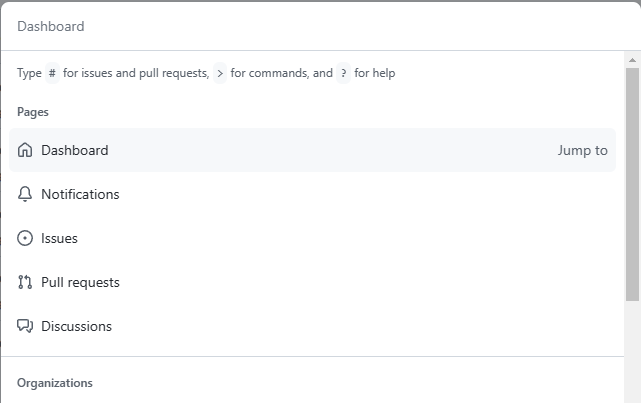The height and width of the screenshot is (403, 641).
Task: Click the "#" key hint for issues
Action: pos(52,73)
